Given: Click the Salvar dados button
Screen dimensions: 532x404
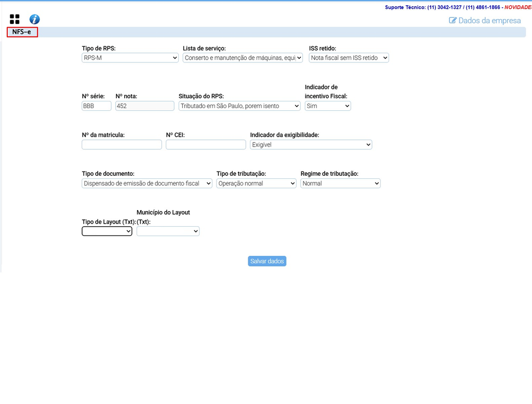Looking at the screenshot, I should (x=267, y=261).
